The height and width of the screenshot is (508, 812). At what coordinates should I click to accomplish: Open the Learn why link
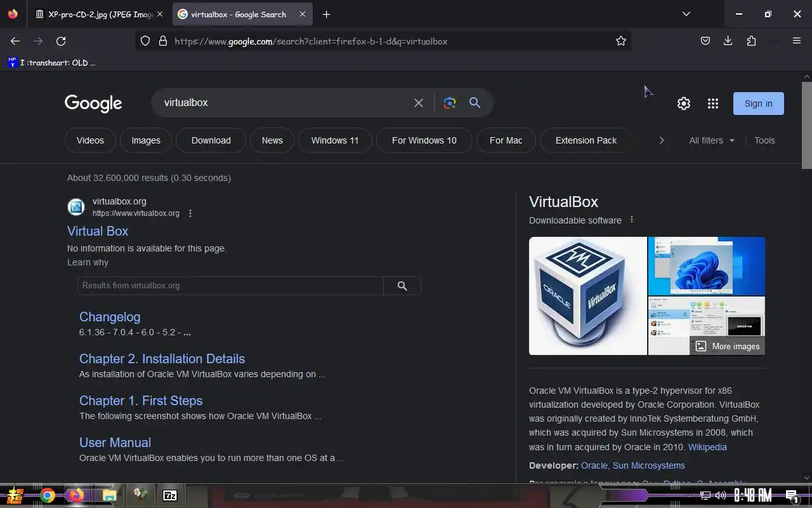(88, 262)
